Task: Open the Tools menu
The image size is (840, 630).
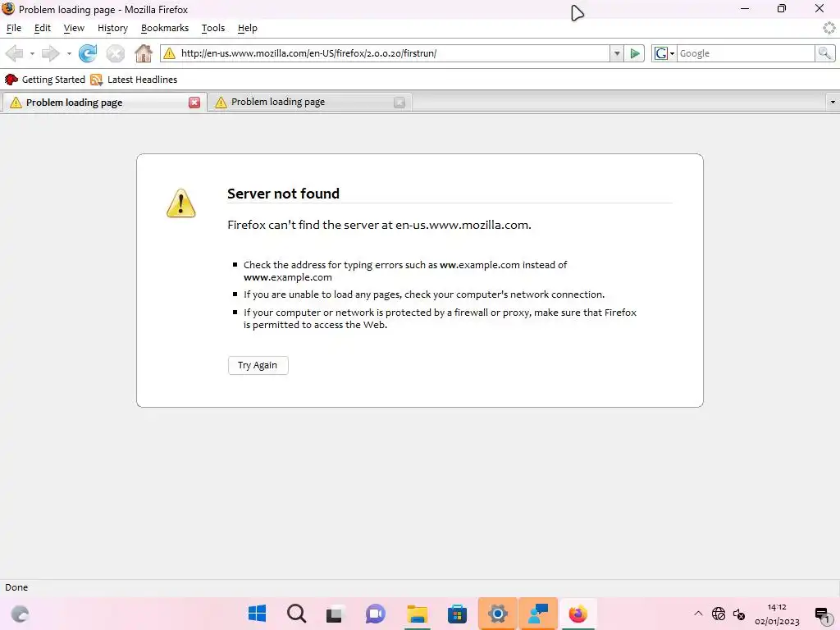Action: [x=213, y=28]
